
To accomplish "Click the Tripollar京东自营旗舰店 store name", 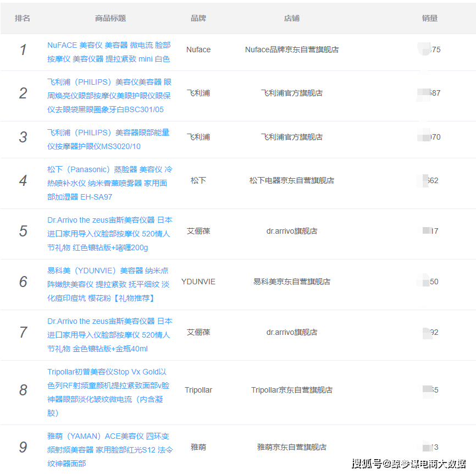I will (x=292, y=390).
